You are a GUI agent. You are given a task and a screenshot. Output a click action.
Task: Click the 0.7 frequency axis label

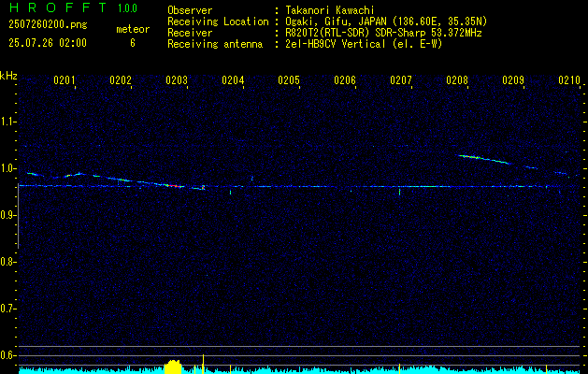[x=7, y=309]
